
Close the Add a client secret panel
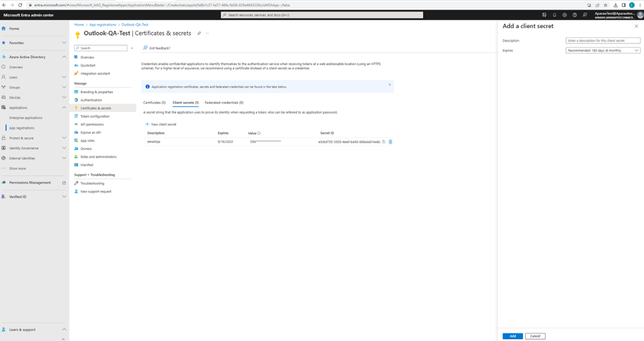636,26
